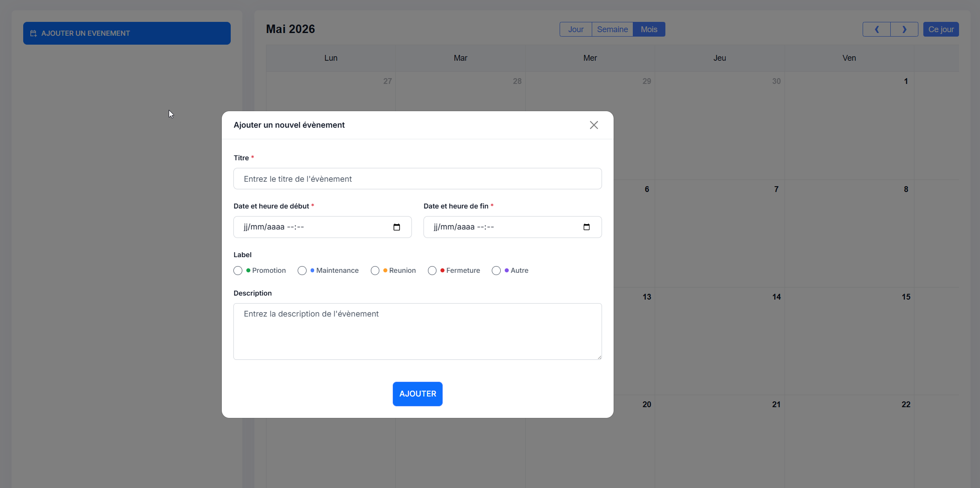Screen dimensions: 980x488
Task: Go to the next month with the right chevron
Action: click(x=904, y=29)
